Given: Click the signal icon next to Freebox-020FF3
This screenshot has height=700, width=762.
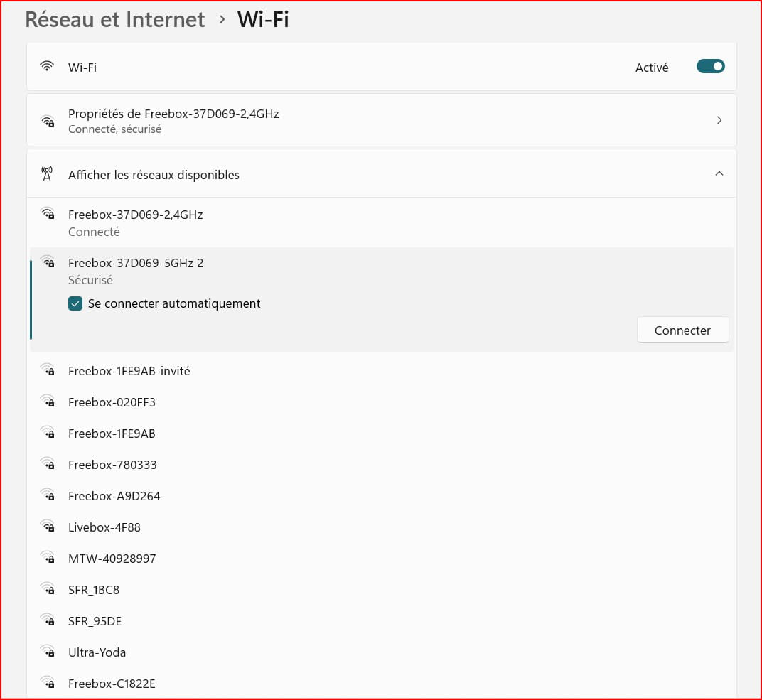Looking at the screenshot, I should (x=48, y=402).
